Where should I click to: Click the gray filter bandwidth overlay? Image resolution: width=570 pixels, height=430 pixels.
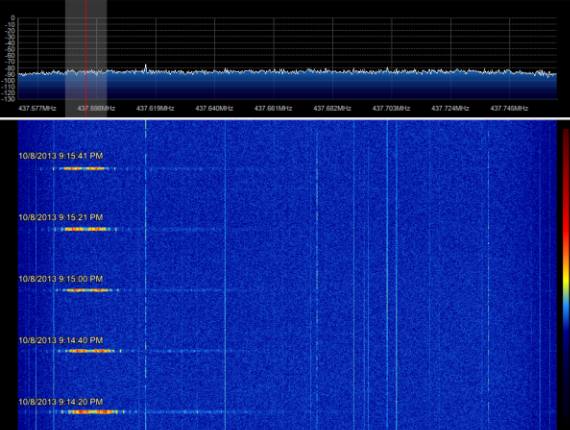point(86,58)
